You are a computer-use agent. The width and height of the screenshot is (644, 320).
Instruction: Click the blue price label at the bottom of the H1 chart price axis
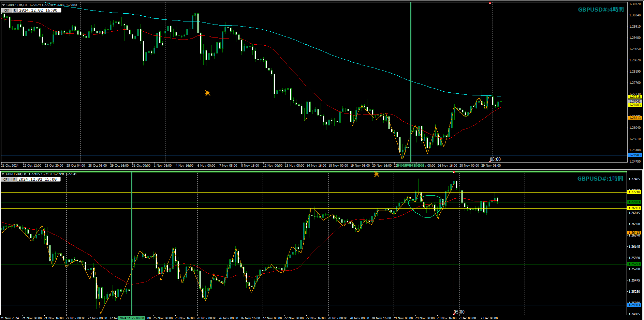coord(634,305)
